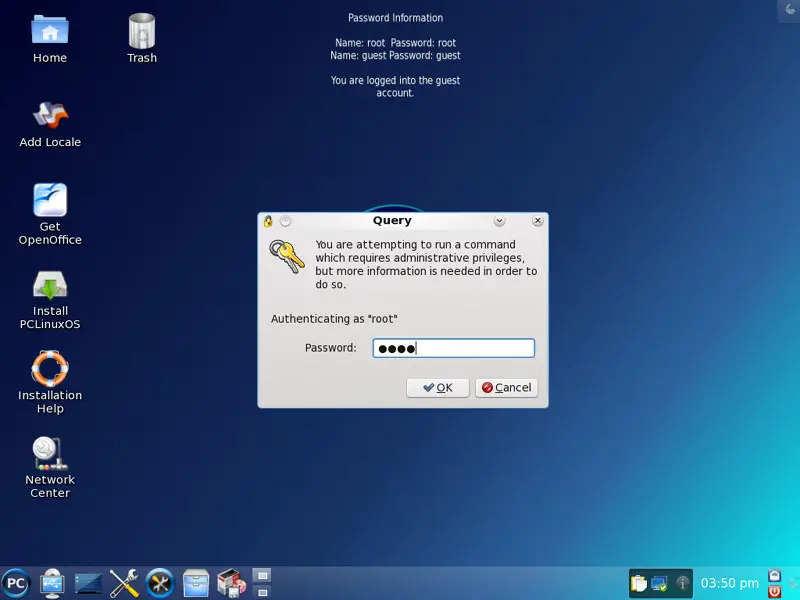Viewport: 800px width, 600px height.
Task: Launch the software package manager icon
Action: tap(231, 583)
